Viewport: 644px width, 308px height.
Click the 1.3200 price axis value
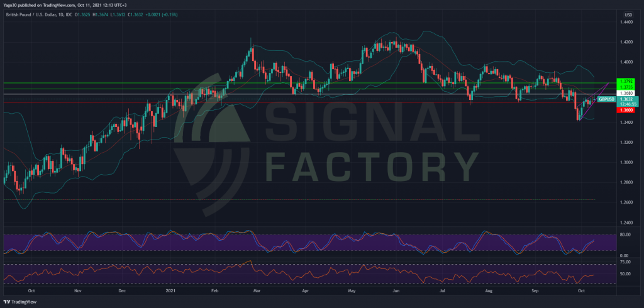point(626,143)
